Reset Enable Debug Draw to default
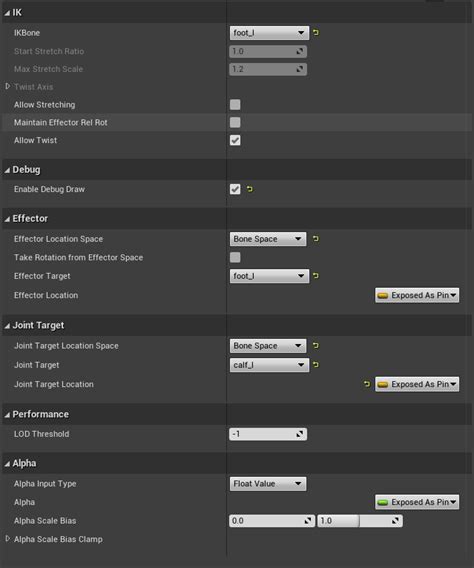 pos(250,189)
